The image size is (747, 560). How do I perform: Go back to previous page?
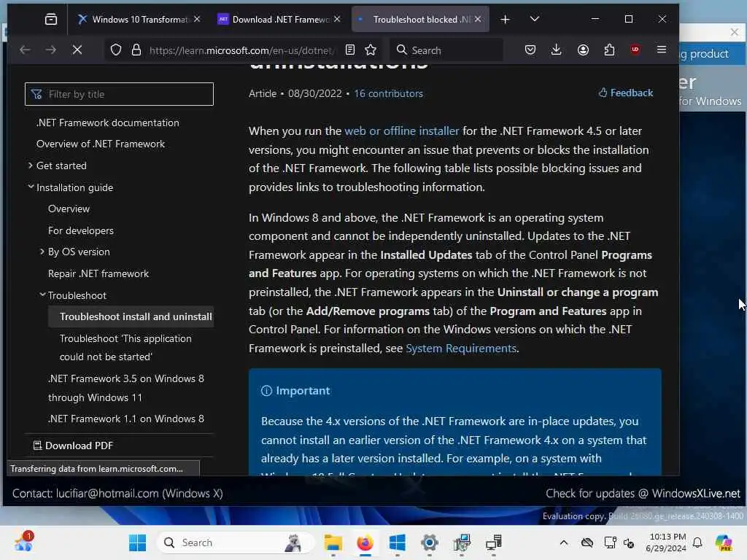25,50
